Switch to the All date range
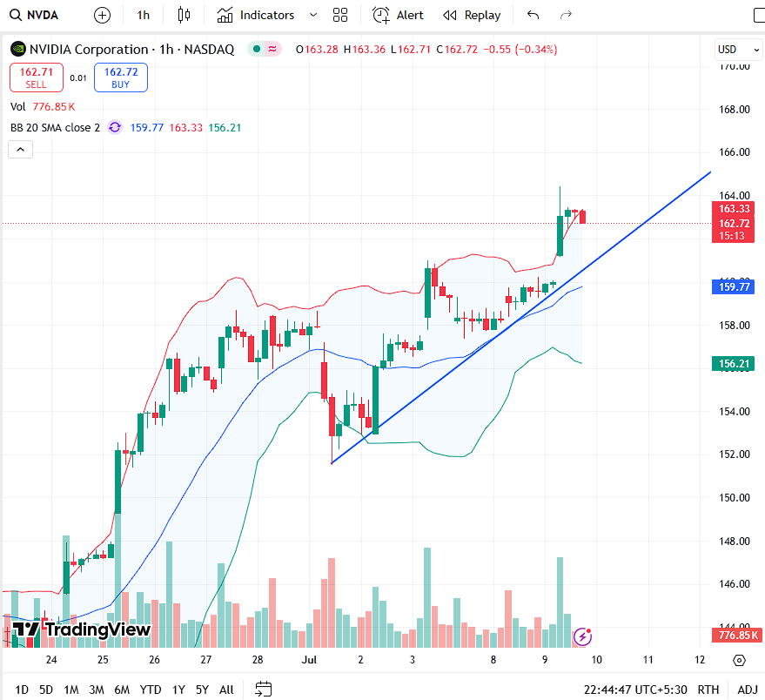 (226, 690)
